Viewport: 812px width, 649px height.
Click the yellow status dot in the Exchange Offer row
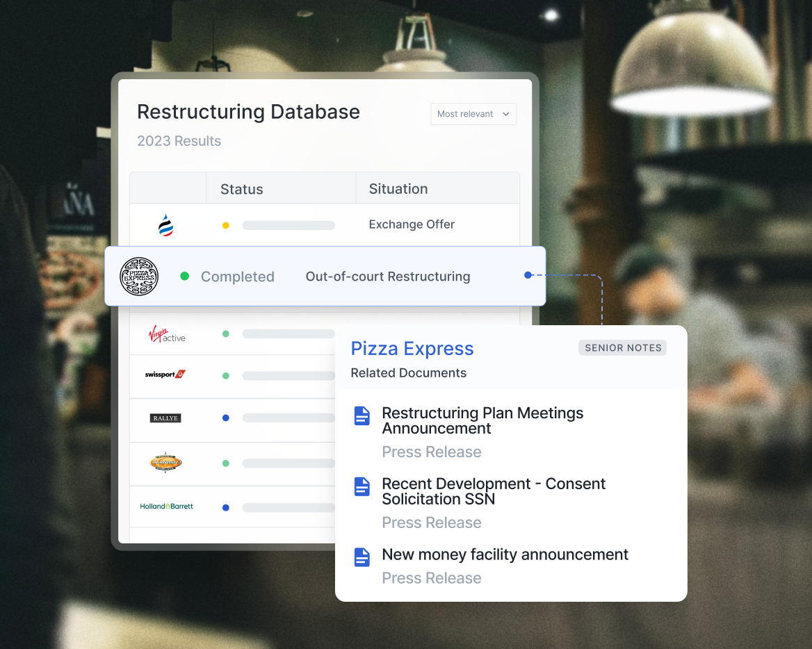click(226, 225)
